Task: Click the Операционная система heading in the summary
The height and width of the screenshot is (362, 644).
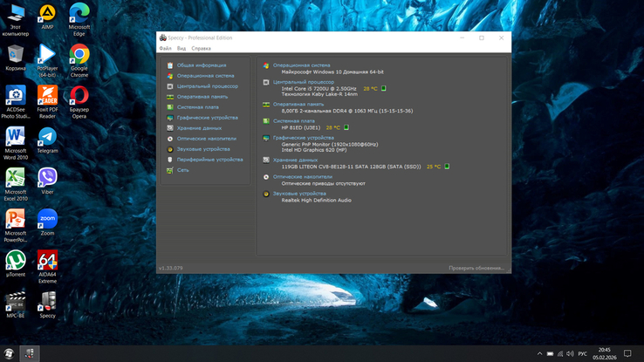Action: tap(301, 65)
